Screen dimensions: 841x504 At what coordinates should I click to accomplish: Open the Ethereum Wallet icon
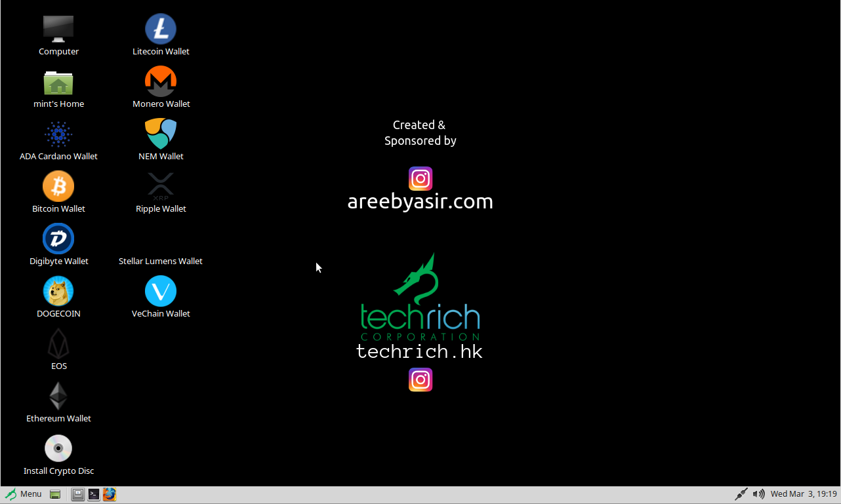coord(58,397)
